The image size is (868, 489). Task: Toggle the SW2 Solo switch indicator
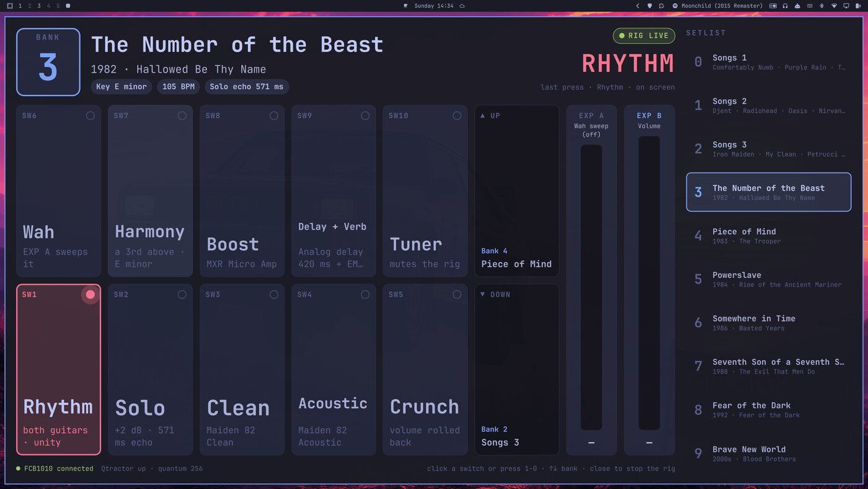[x=182, y=294]
